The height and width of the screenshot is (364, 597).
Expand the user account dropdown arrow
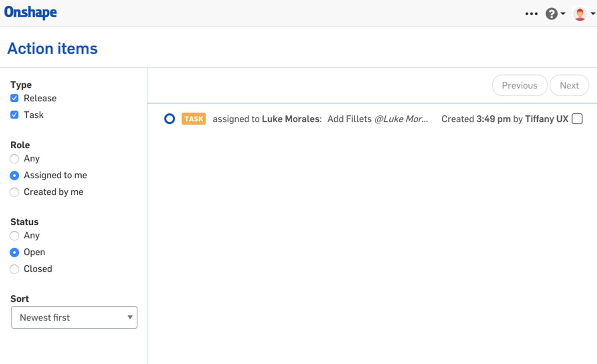tap(593, 14)
